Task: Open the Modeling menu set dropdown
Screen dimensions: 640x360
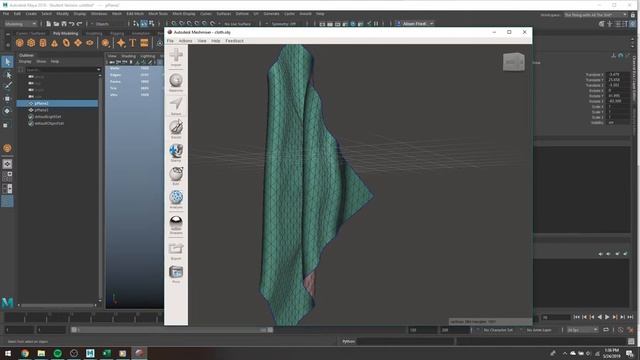Action: (20, 24)
